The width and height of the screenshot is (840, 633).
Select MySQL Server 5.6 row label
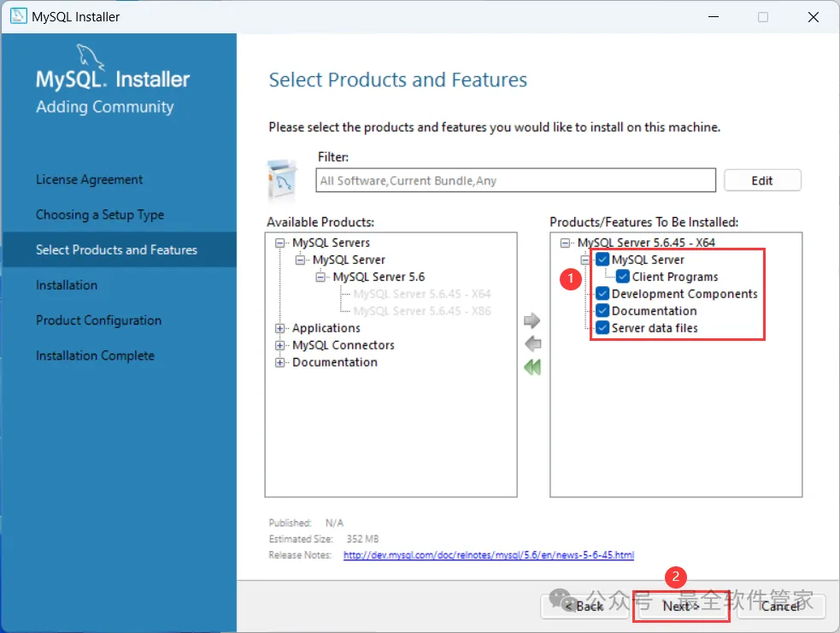coord(379,277)
